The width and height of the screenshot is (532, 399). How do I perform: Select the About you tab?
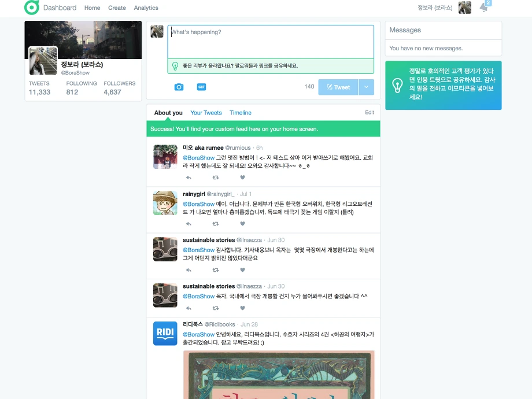coord(168,113)
